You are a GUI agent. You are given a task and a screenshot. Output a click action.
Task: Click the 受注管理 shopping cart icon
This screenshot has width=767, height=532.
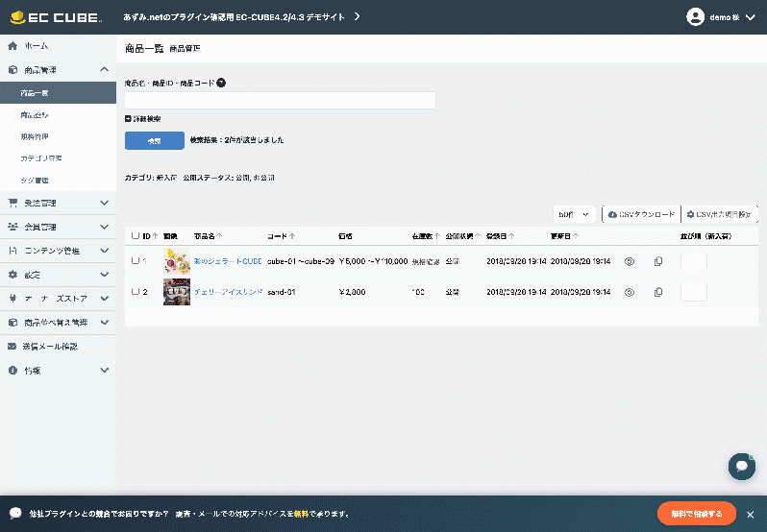(12, 203)
